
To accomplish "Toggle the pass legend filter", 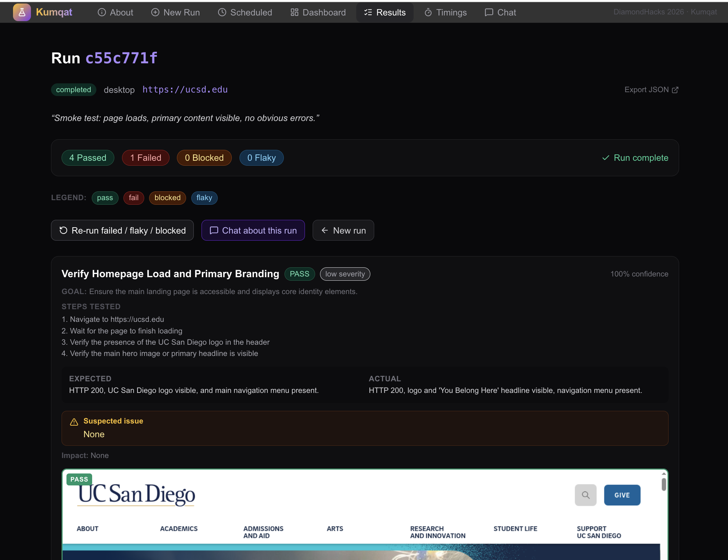I will (105, 198).
